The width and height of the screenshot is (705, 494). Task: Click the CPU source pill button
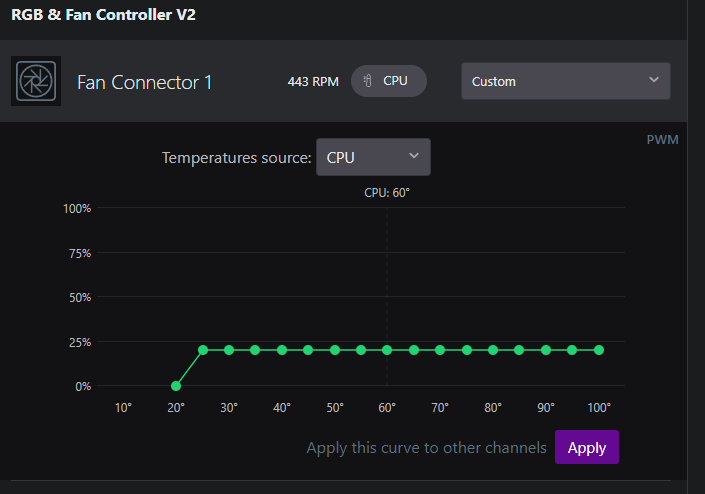(x=389, y=81)
